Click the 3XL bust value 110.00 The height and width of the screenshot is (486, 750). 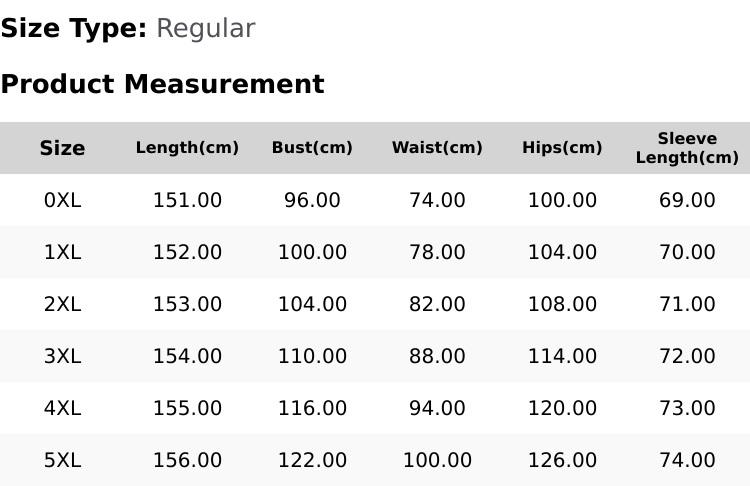coord(312,356)
